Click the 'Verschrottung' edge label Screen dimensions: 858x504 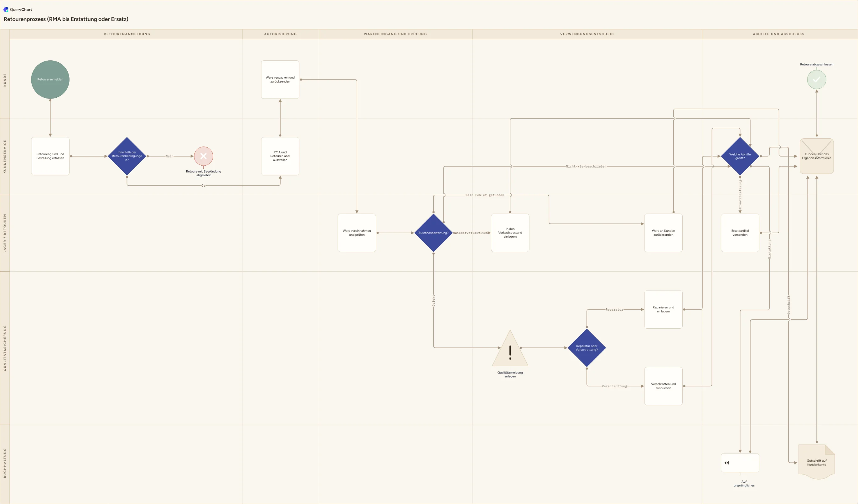[614, 386]
